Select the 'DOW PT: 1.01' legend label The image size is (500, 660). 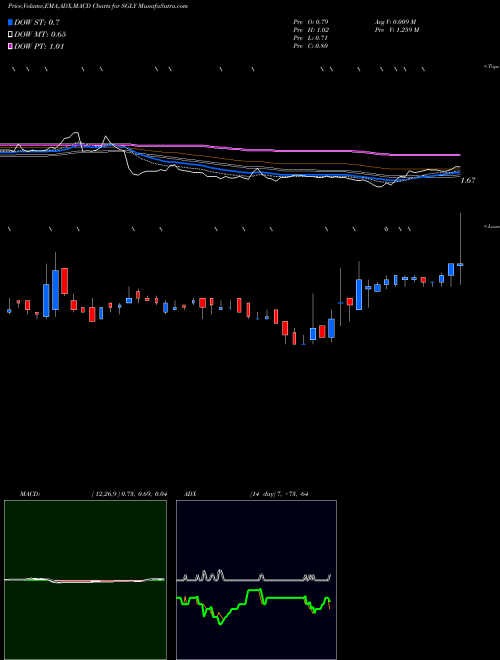coord(39,46)
